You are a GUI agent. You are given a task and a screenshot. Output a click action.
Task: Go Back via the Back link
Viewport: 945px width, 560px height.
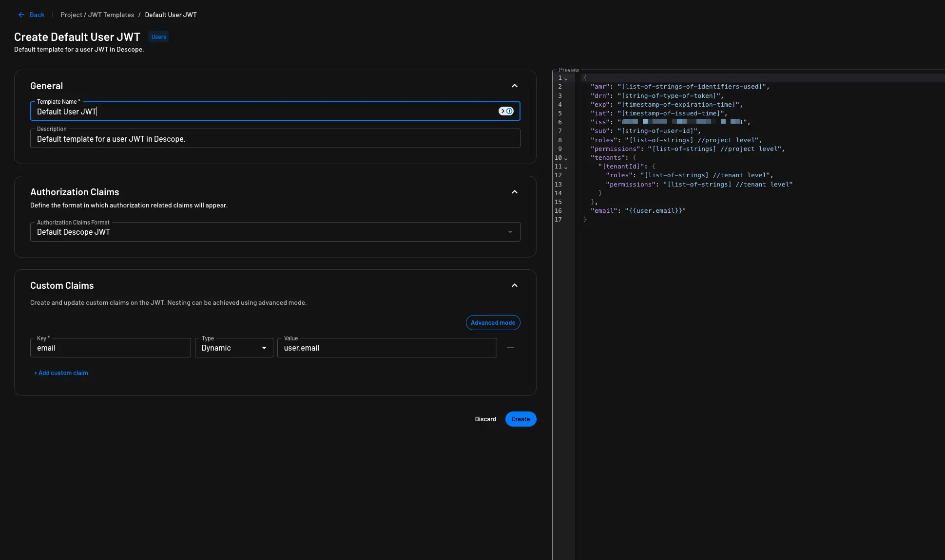37,15
